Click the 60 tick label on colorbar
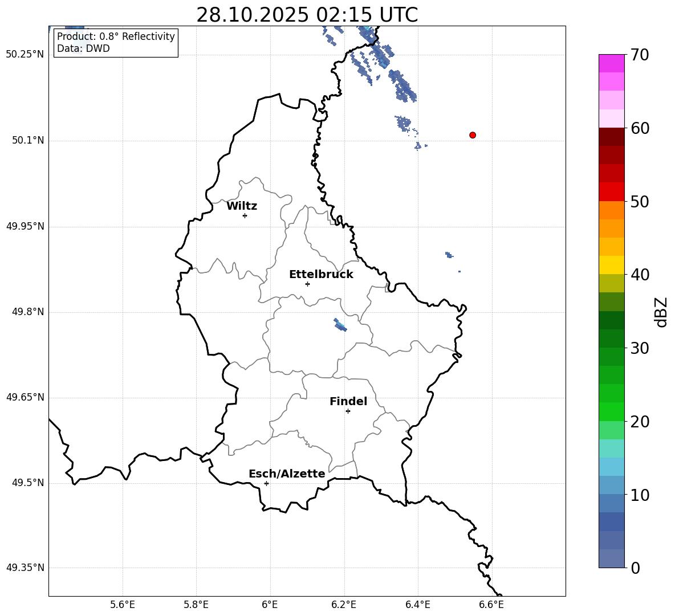Image resolution: width=675 pixels, height=616 pixels. pyautogui.click(x=640, y=128)
